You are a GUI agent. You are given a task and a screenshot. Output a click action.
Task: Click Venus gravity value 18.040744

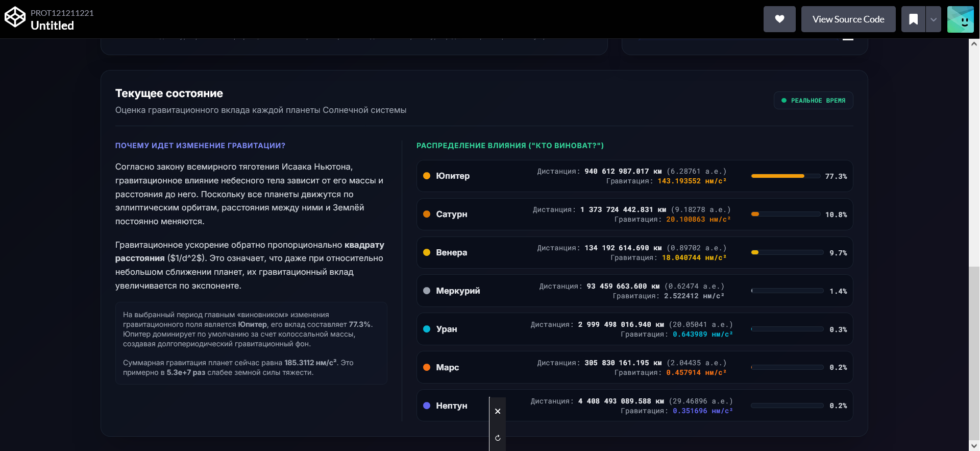(x=694, y=258)
